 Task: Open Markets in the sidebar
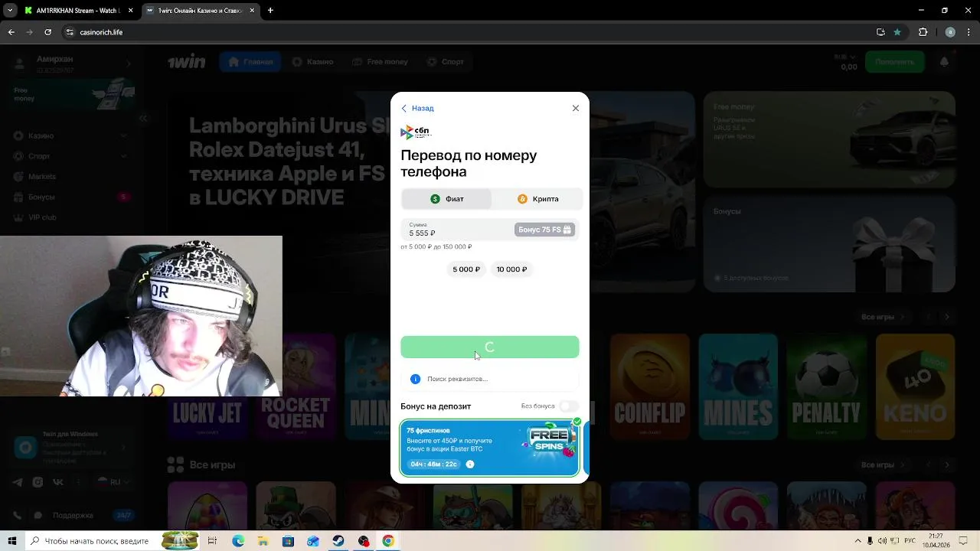tap(70, 177)
